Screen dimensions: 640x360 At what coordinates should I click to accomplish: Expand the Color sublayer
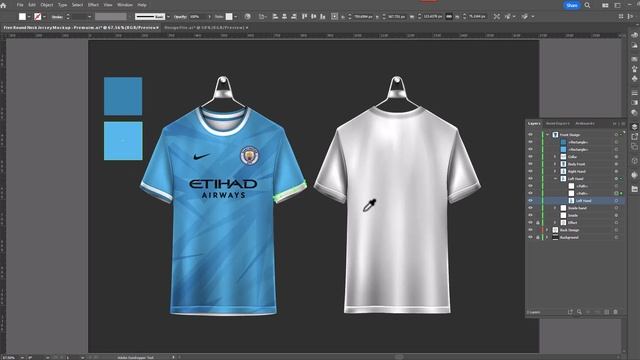(x=555, y=157)
